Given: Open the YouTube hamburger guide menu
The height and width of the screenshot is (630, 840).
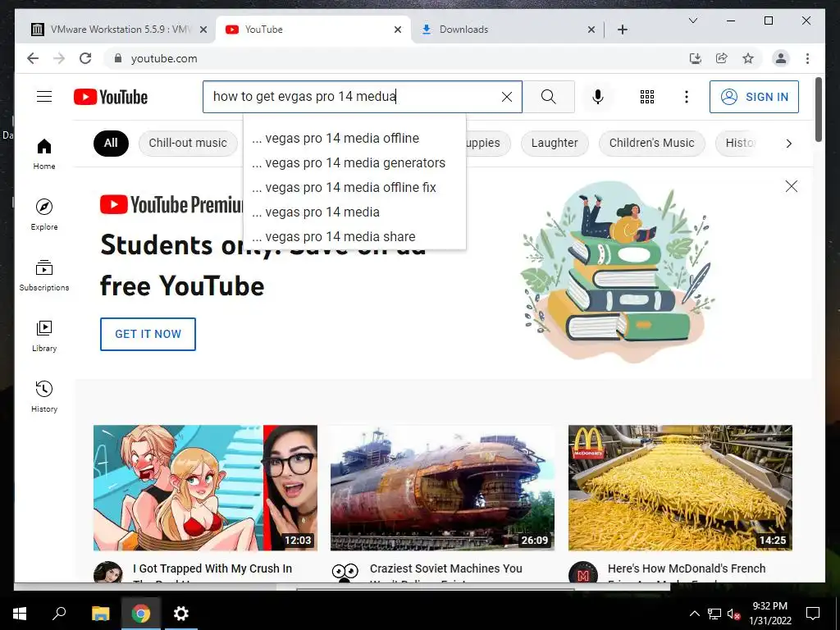Looking at the screenshot, I should click(44, 97).
